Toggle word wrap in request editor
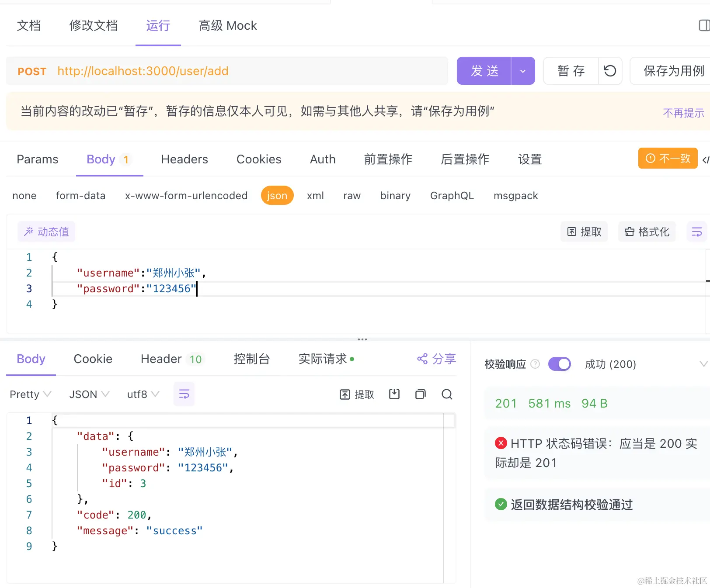Screen dimensions: 710x588 pyautogui.click(x=697, y=232)
